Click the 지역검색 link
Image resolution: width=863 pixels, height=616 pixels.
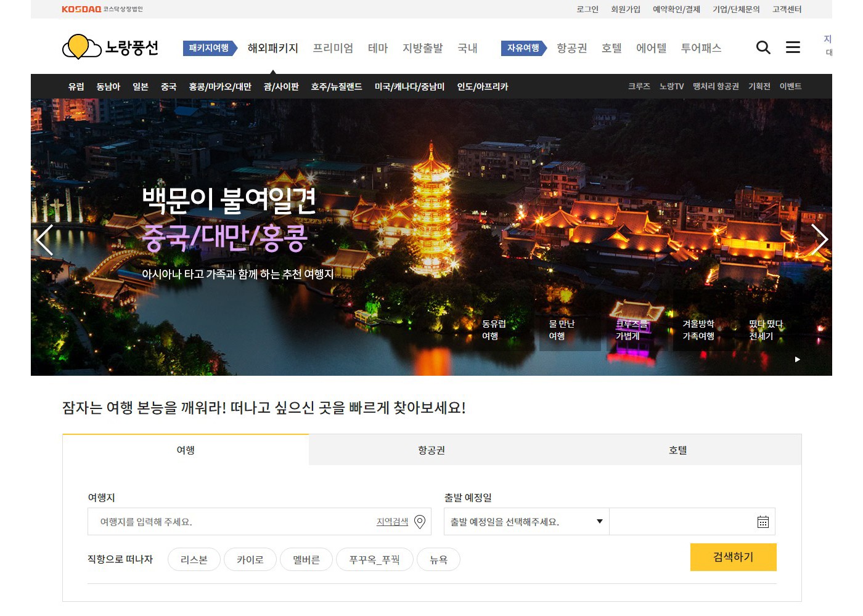(x=392, y=522)
